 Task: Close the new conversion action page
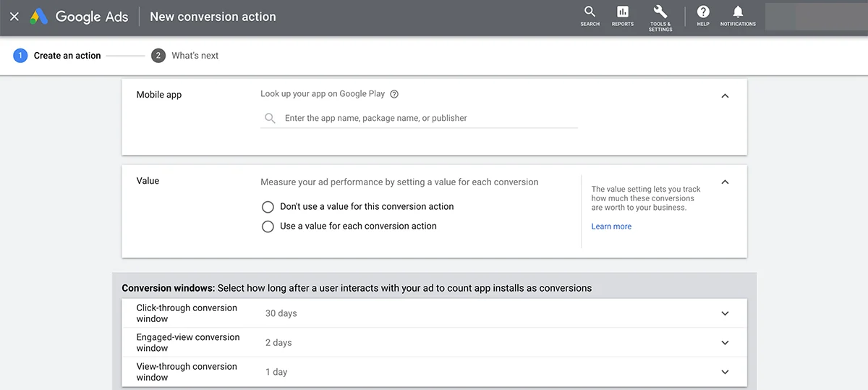14,17
